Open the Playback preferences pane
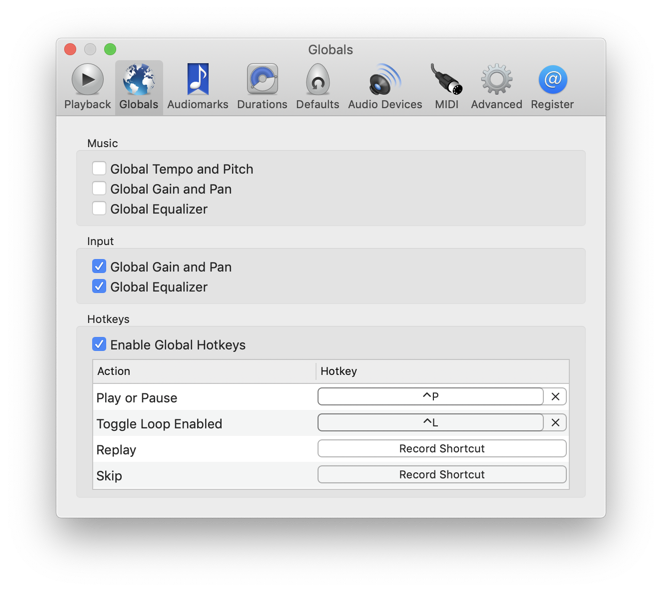Viewport: 662px width, 592px height. coord(87,86)
